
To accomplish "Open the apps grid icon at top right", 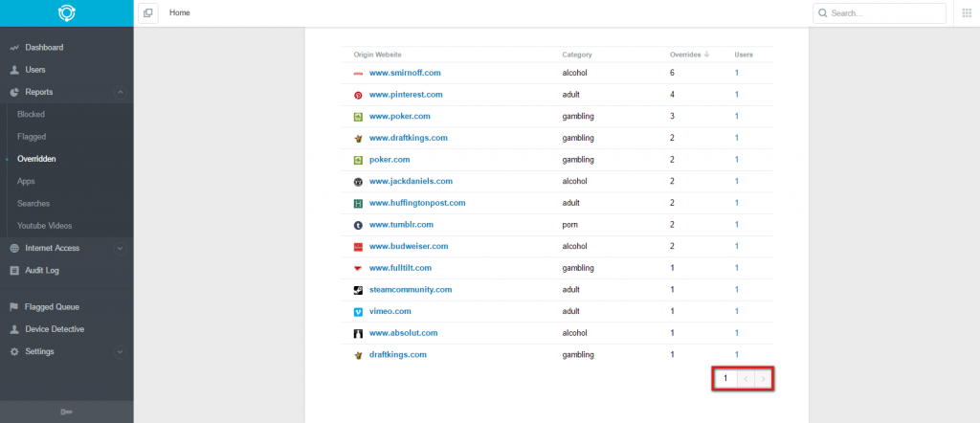I will coord(967,13).
